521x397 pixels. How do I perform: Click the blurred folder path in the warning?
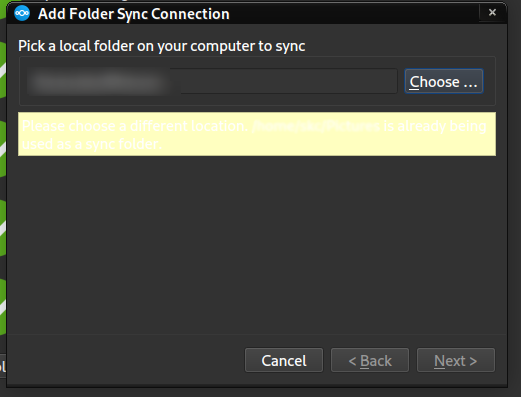pos(316,126)
